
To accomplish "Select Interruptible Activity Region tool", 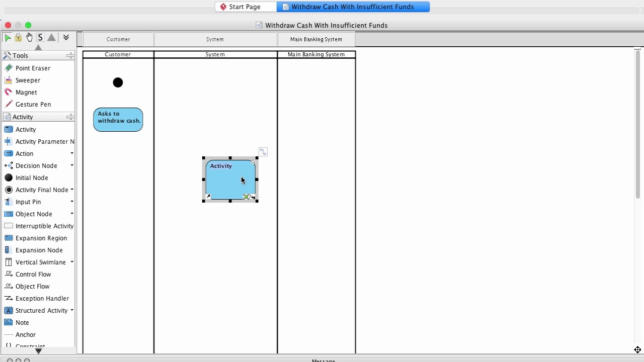I will 38,226.
